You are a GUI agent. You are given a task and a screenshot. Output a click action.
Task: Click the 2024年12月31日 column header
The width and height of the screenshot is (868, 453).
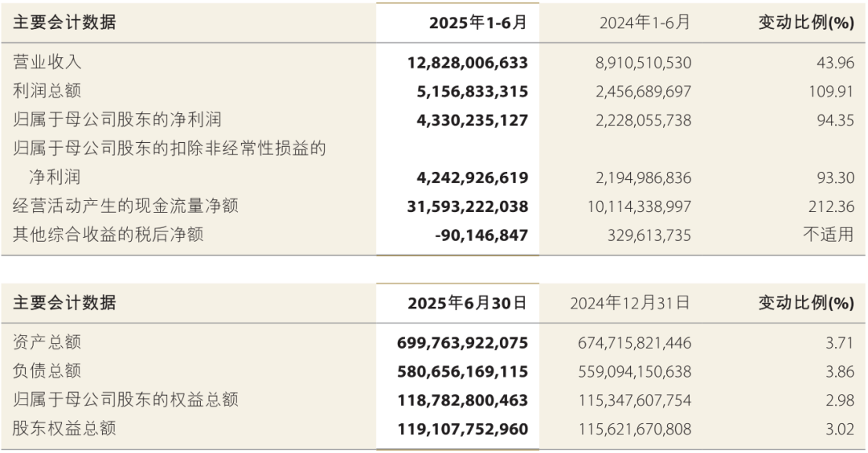coord(630,303)
